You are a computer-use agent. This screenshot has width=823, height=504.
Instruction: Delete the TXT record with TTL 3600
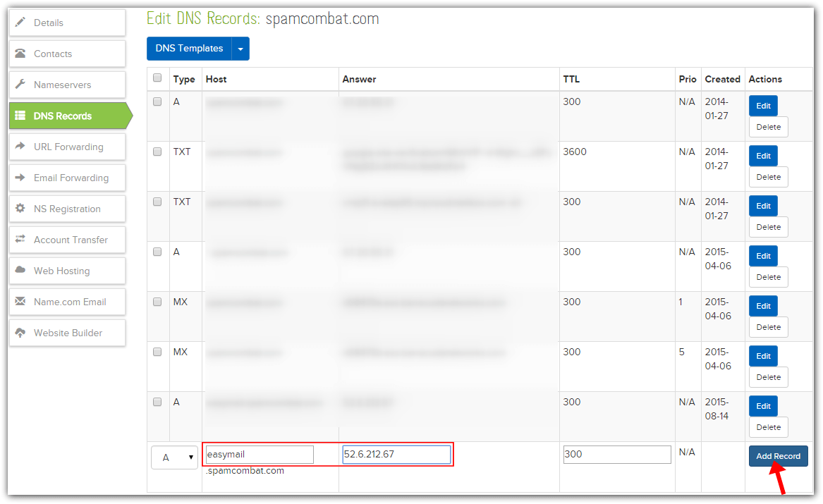769,177
